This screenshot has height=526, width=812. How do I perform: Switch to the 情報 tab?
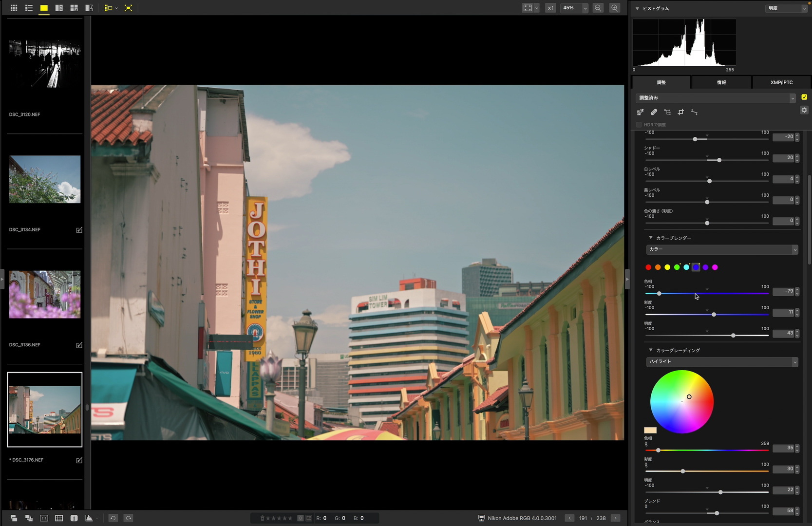pyautogui.click(x=721, y=82)
